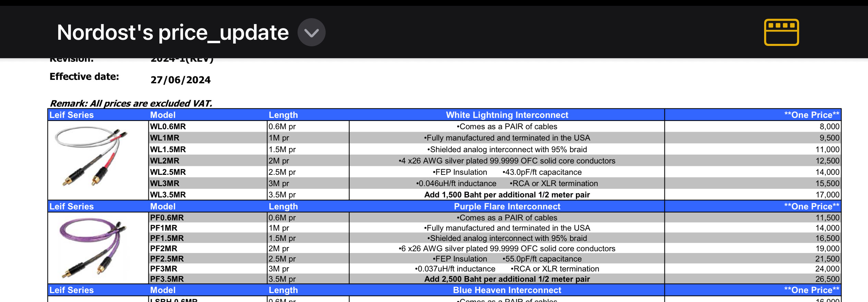
Task: Click the 8,000 price for WL0.6MR
Action: click(x=829, y=126)
